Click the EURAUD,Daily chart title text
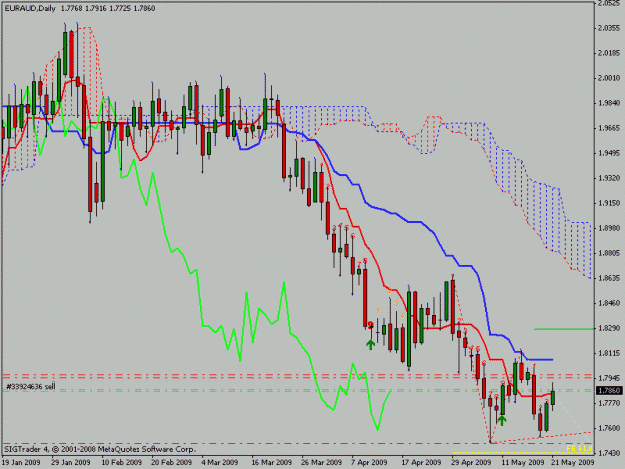Screen dimensions: 625x469 coord(29,8)
